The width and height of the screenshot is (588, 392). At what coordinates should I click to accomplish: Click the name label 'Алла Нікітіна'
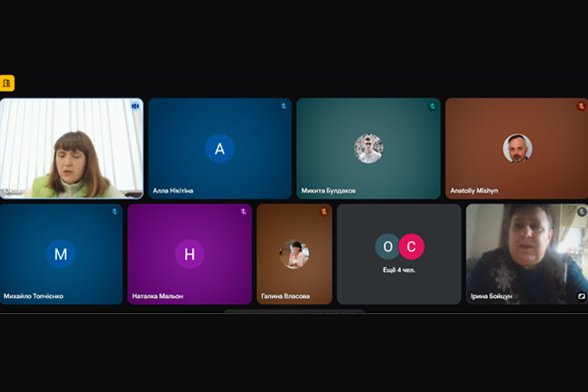[x=173, y=191]
